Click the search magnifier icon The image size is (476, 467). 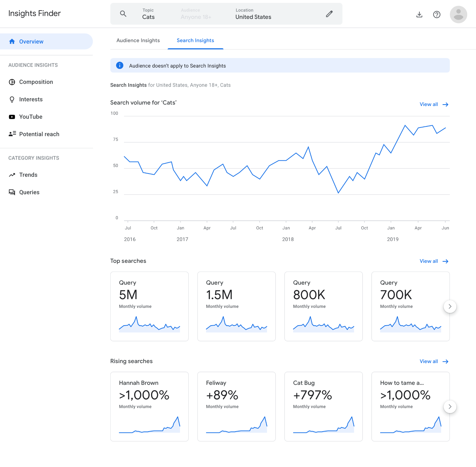(x=123, y=14)
